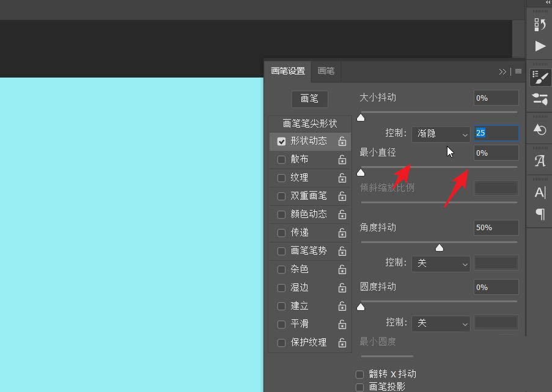Enable the 纹理 checkbox
Viewport: 552px width, 392px height.
point(281,178)
